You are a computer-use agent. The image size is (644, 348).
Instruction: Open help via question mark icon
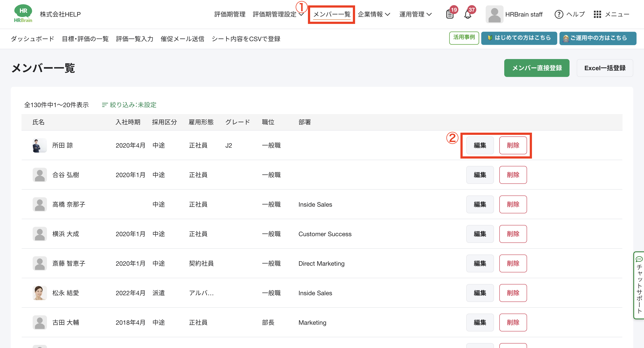point(559,15)
